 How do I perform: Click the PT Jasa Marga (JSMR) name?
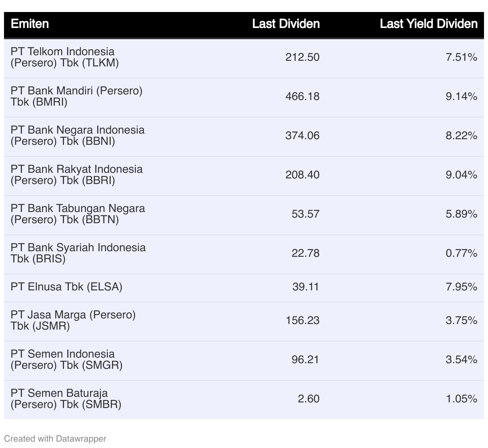pyautogui.click(x=73, y=320)
